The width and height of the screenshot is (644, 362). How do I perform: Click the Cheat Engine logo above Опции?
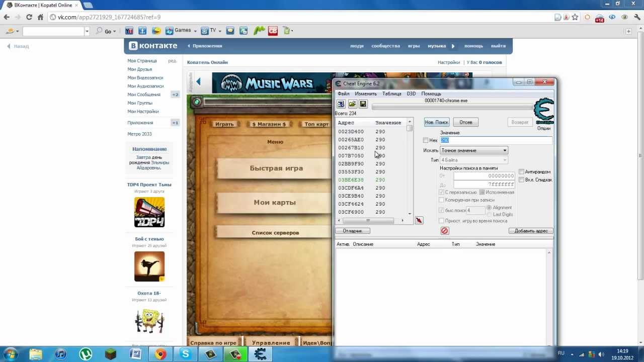point(544,111)
